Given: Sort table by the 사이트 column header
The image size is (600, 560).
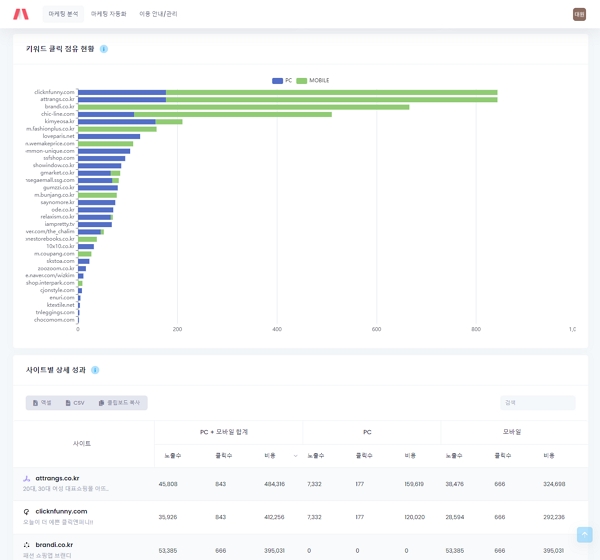Looking at the screenshot, I should (x=82, y=443).
